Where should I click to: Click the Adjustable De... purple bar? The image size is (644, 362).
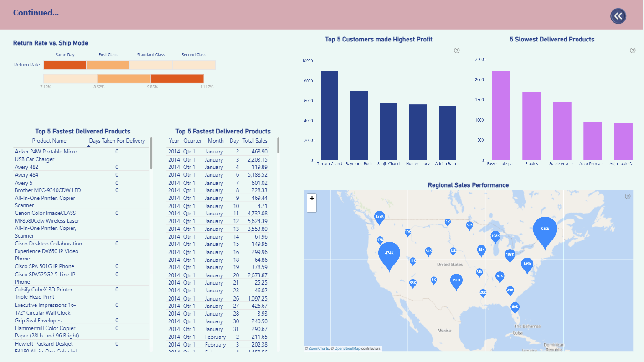tap(623, 141)
